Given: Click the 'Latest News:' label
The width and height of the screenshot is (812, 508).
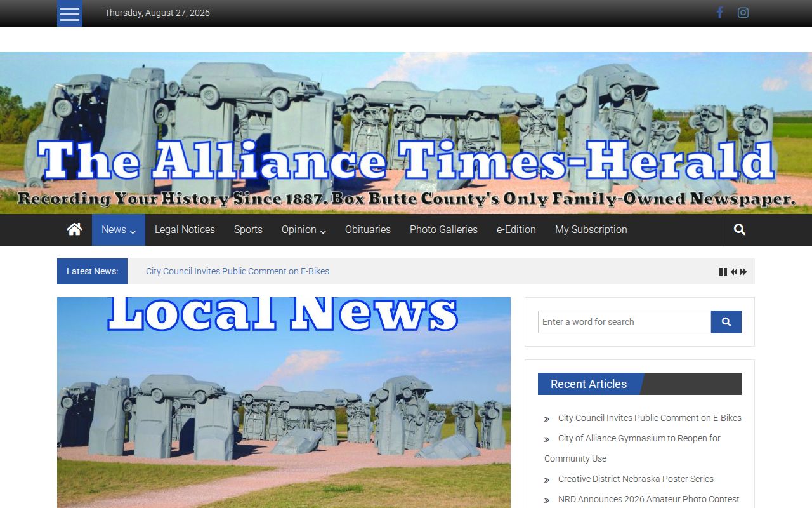Looking at the screenshot, I should pos(92,271).
